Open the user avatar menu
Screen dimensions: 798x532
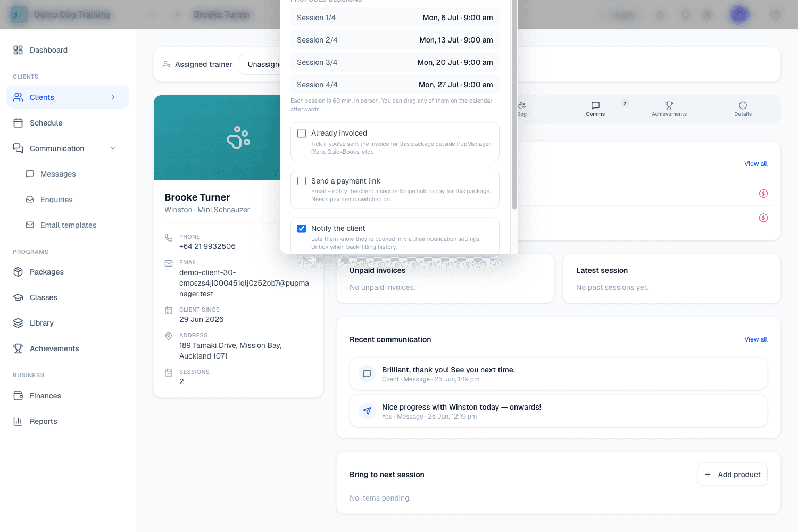[739, 14]
